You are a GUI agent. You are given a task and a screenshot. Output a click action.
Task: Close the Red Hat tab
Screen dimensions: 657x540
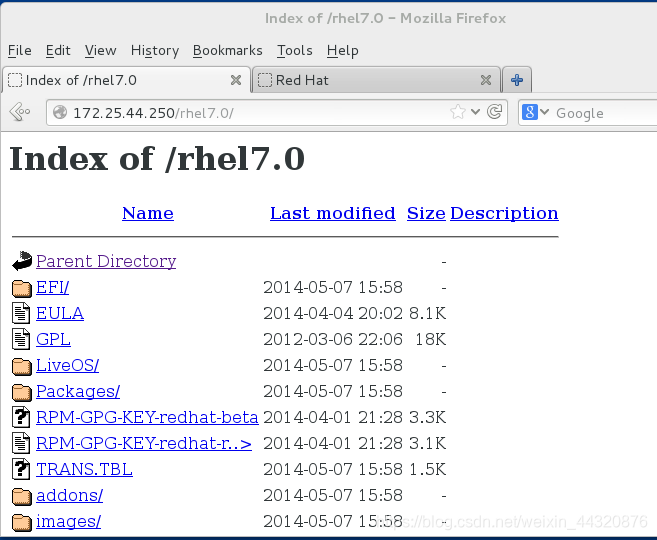pos(486,80)
